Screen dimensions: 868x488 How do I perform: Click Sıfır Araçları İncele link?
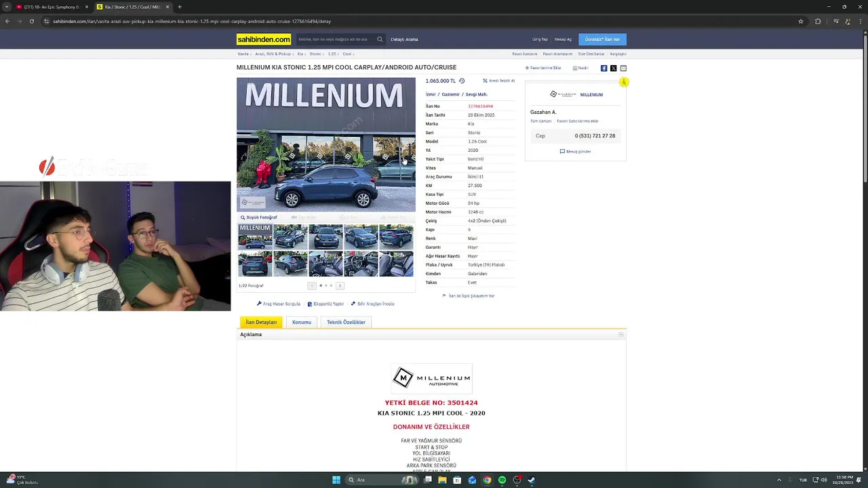372,304
